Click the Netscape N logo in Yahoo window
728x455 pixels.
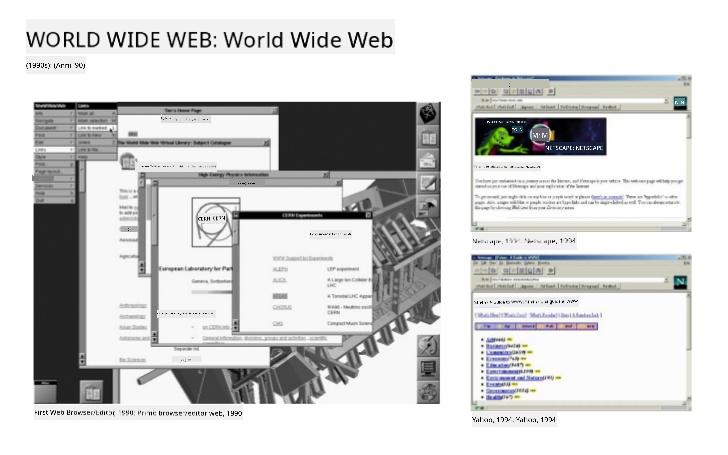pos(681,283)
